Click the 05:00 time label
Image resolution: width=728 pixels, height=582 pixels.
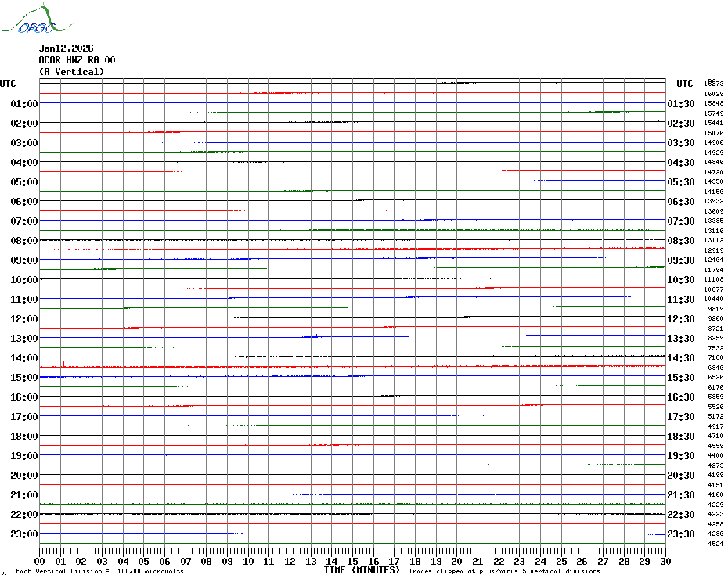[x=24, y=182]
